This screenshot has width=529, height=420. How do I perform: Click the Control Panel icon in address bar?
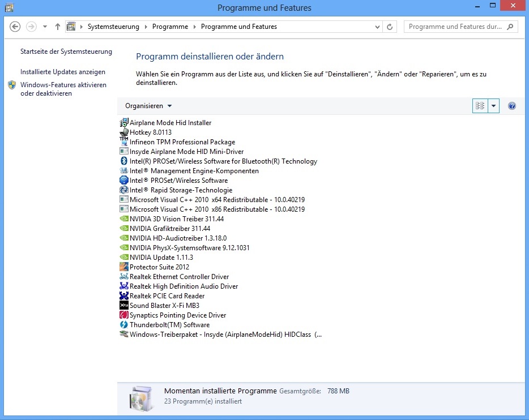coord(71,27)
